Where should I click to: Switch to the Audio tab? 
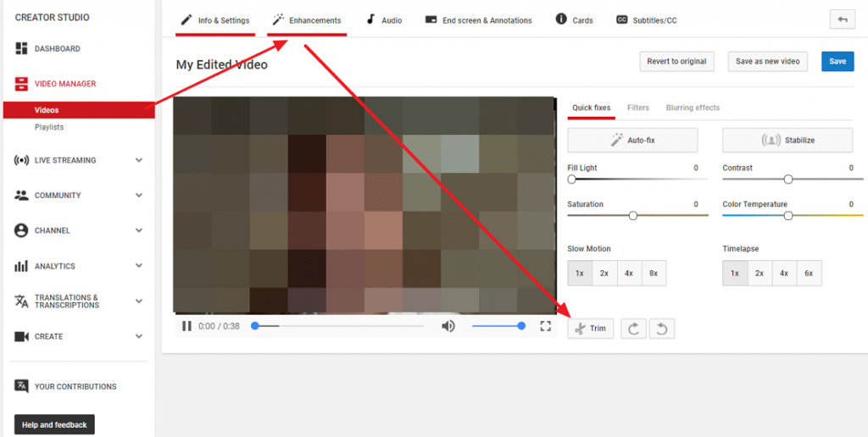click(x=384, y=20)
